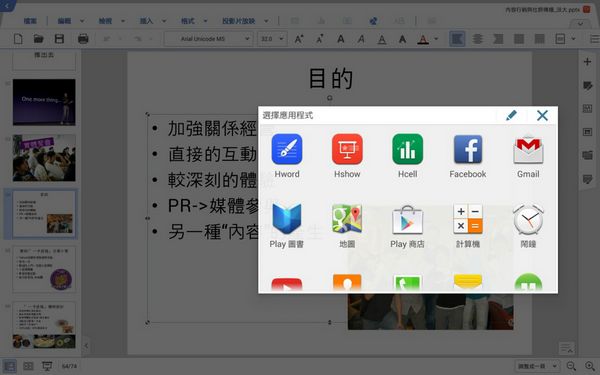Click the zoom out magnifier

(x=571, y=366)
